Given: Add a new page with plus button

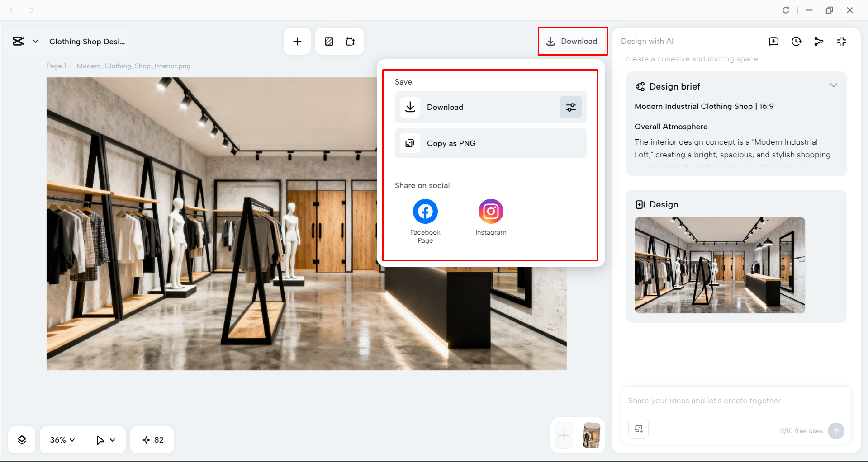Looking at the screenshot, I should click(564, 436).
